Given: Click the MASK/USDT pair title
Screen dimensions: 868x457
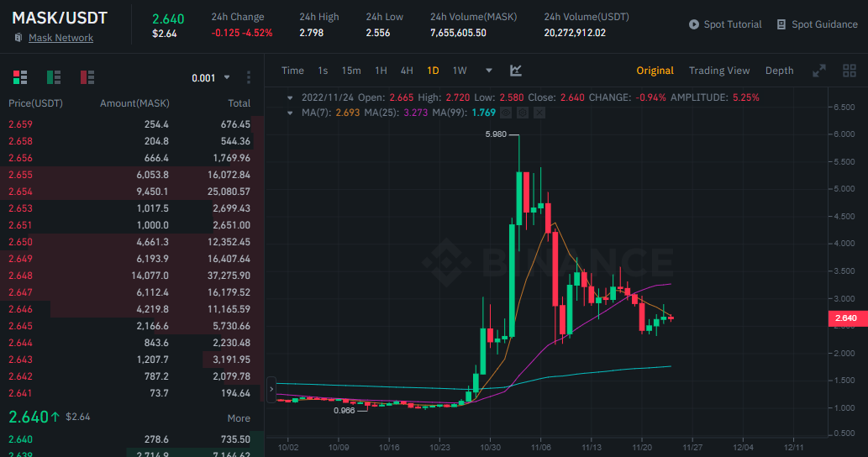Looking at the screenshot, I should (x=60, y=18).
